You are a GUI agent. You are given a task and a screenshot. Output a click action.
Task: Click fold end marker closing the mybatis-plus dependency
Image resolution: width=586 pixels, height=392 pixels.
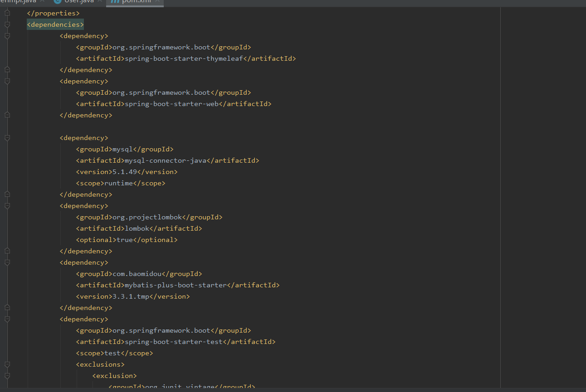[x=7, y=308]
